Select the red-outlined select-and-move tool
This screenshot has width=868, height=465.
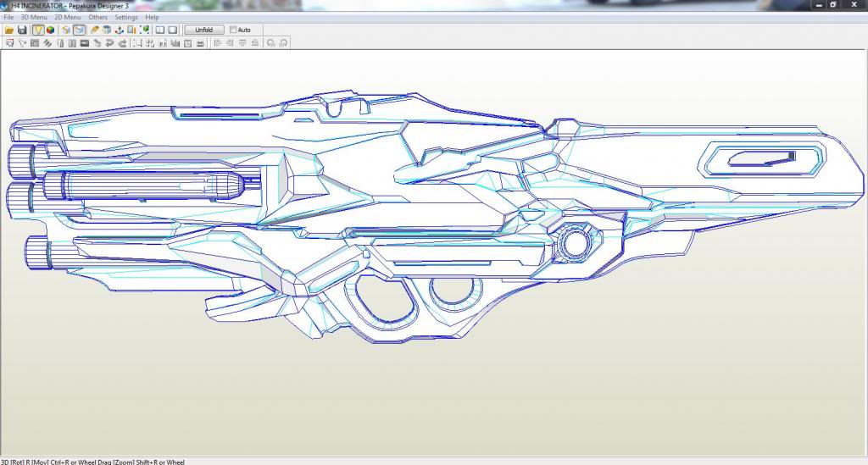pyautogui.click(x=9, y=43)
